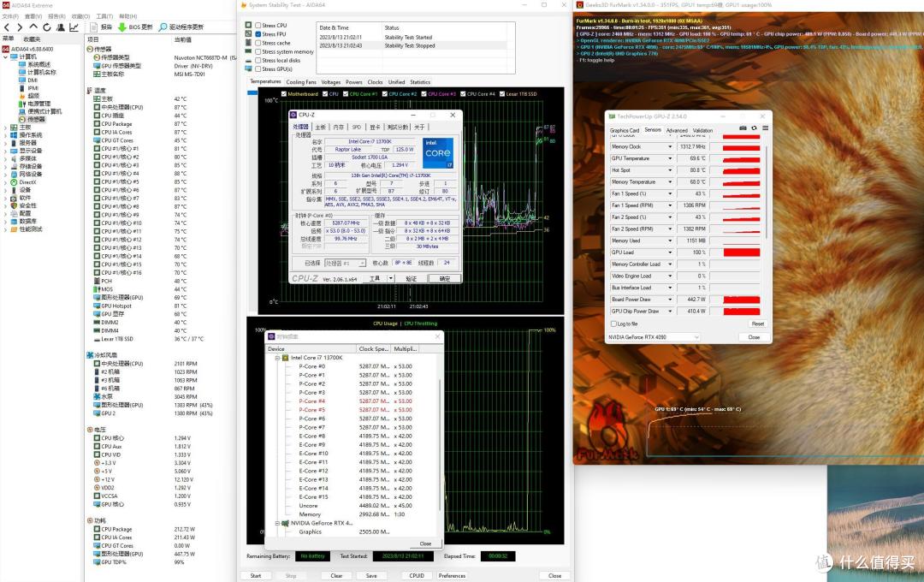Viewport: 924px width, 582px height.
Task: Toggle Motherboard graph checkbox
Action: 284,94
